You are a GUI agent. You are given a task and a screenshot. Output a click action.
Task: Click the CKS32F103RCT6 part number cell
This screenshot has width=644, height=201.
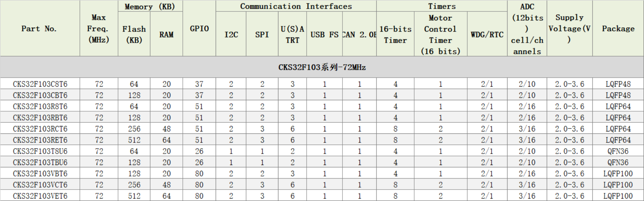pyautogui.click(x=40, y=129)
